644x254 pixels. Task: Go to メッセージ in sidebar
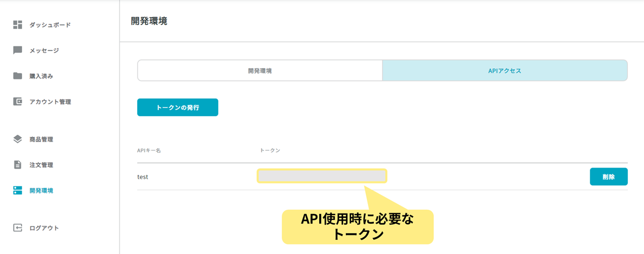tap(44, 51)
